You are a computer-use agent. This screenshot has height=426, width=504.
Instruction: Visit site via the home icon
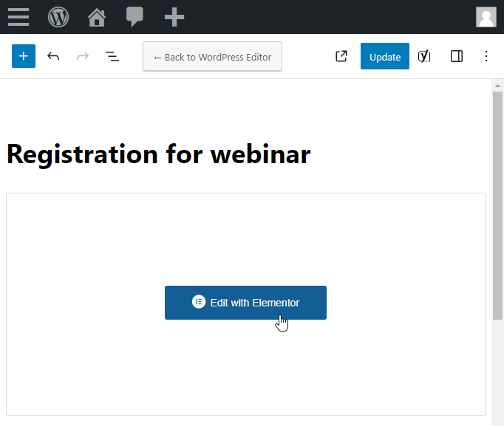click(x=97, y=17)
